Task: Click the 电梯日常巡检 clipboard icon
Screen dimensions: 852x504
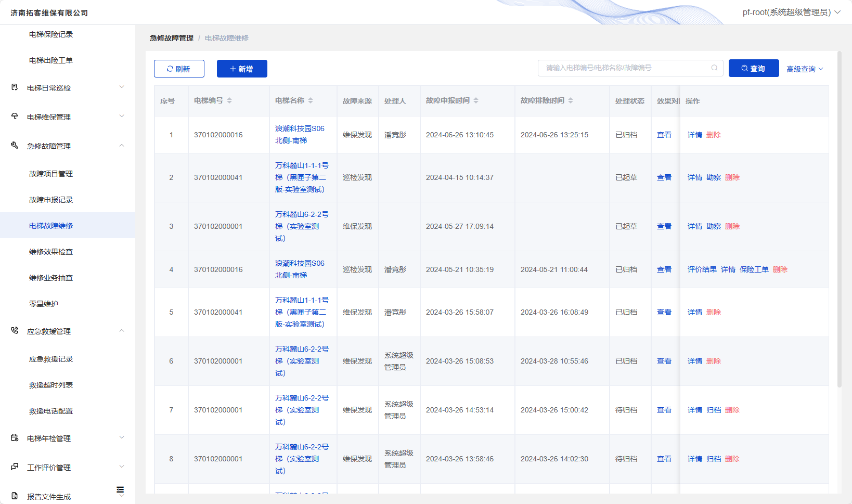Action: [15, 87]
